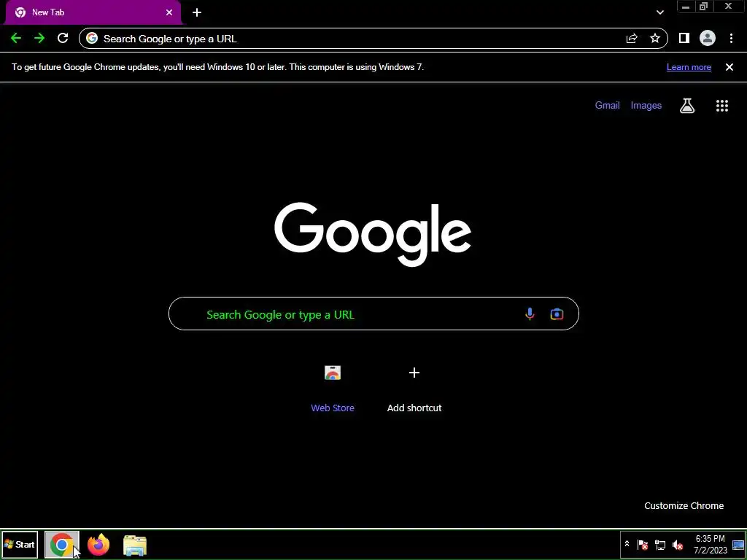Minimize the Chrome window

pos(686,6)
